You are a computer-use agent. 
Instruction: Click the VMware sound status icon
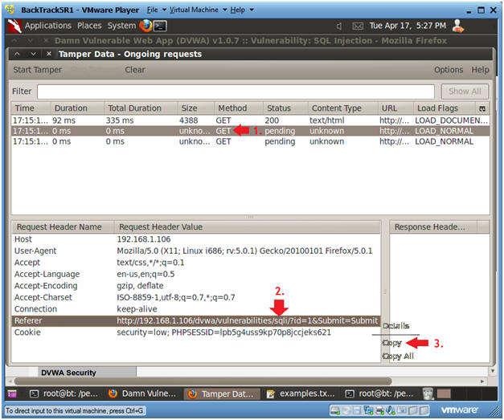pos(391,410)
